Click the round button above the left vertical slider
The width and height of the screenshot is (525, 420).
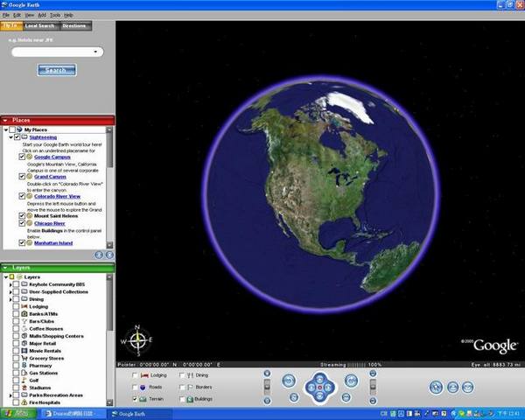click(x=267, y=374)
